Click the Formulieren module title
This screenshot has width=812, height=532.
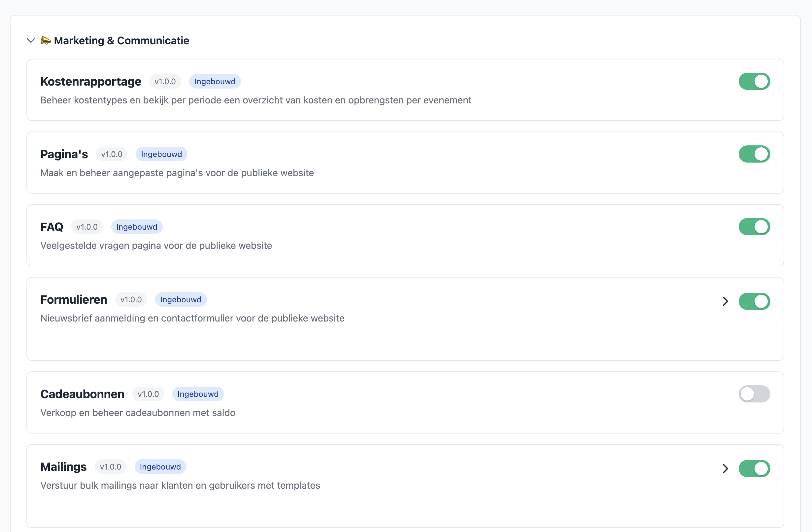click(74, 300)
